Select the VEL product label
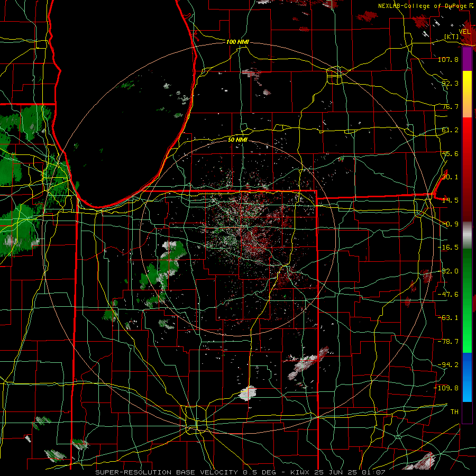The height and width of the screenshot is (476, 476). pyautogui.click(x=465, y=32)
